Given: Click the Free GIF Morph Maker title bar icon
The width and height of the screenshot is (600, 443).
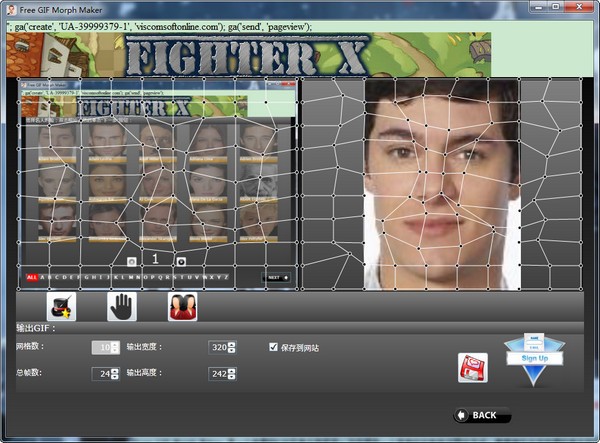Looking at the screenshot, I should 11,10.
